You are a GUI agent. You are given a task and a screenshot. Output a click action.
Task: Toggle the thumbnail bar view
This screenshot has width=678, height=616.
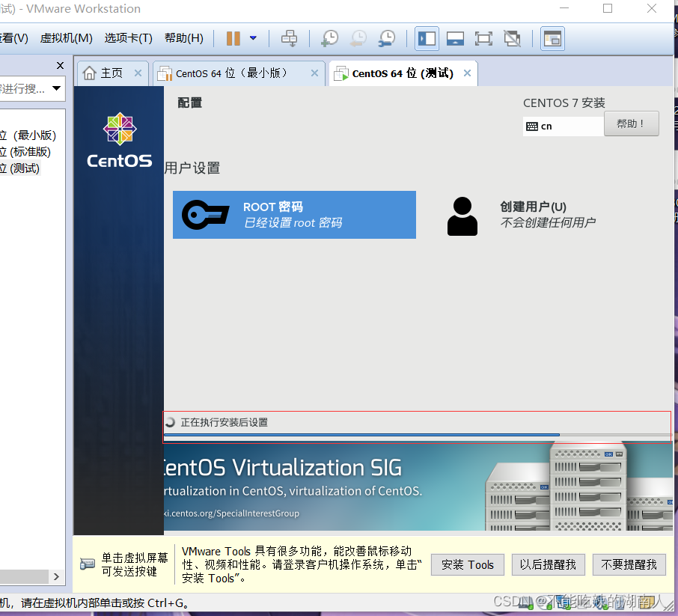pos(455,38)
